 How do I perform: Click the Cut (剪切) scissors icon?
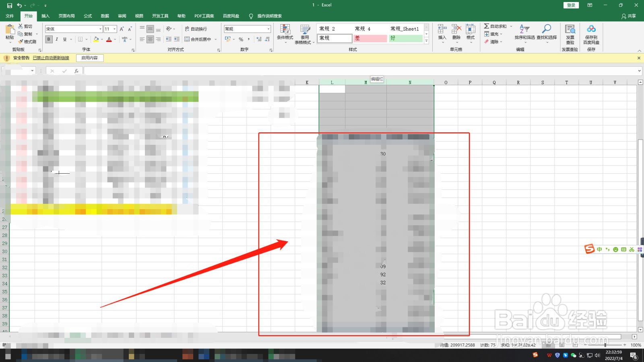[21, 26]
